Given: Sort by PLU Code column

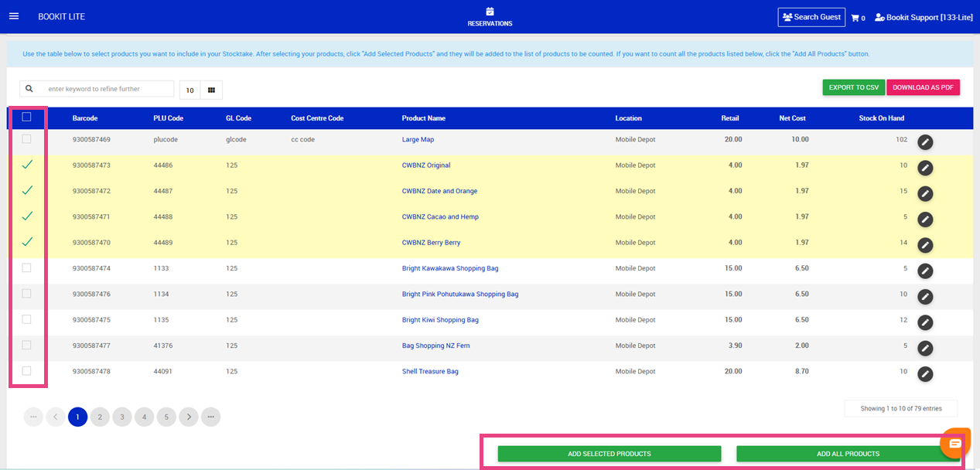Looking at the screenshot, I should [169, 118].
